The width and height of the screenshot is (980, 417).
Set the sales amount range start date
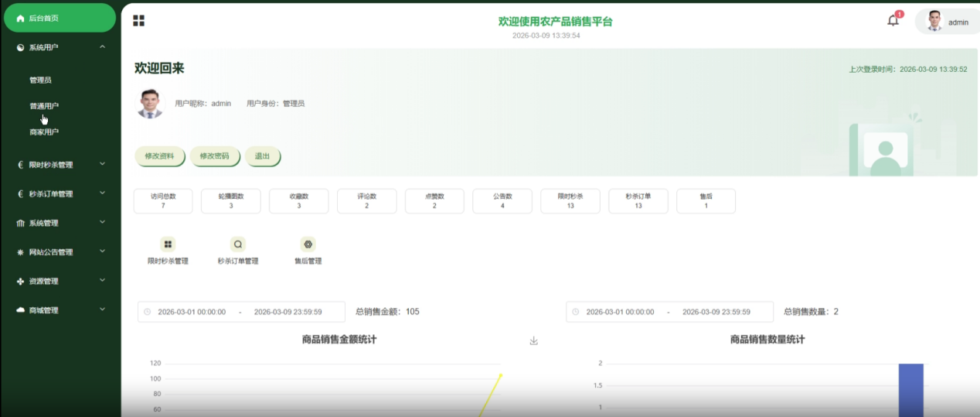pos(192,312)
